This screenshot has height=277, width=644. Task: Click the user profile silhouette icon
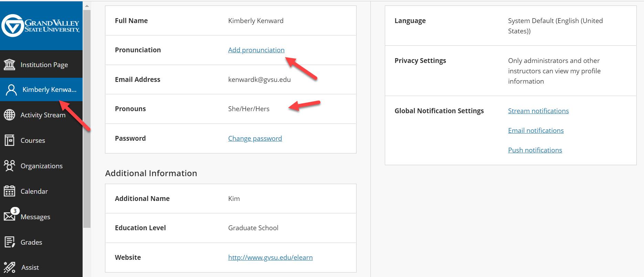pyautogui.click(x=11, y=90)
